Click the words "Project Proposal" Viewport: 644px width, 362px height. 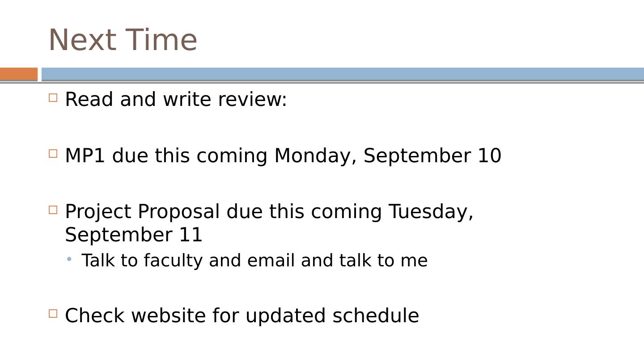coord(142,212)
